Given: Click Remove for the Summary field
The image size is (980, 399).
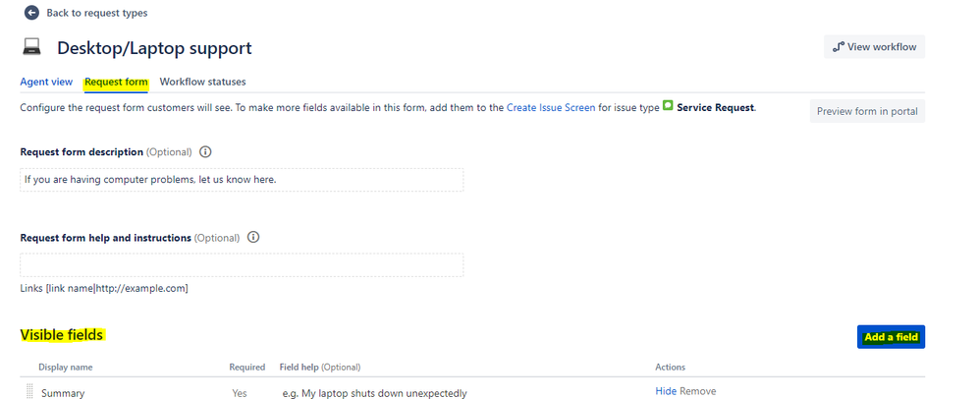Looking at the screenshot, I should [x=698, y=391].
